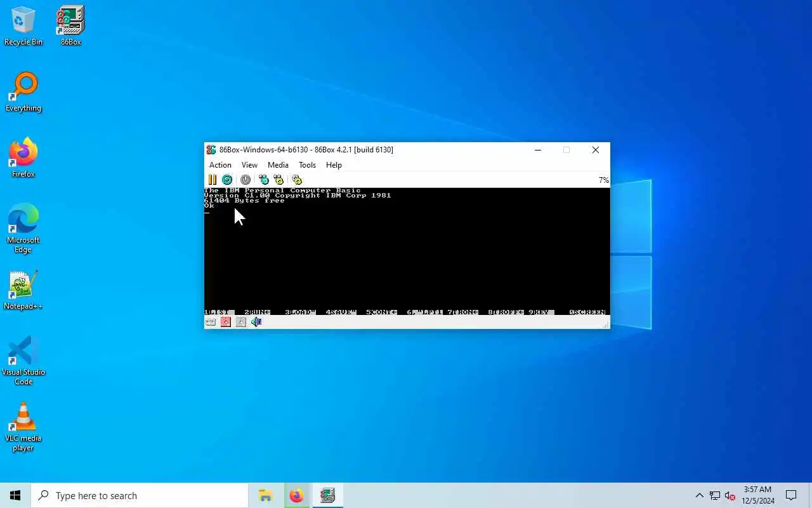This screenshot has width=812, height=508.
Task: Click the '5CONT' function key label
Action: [x=381, y=312]
